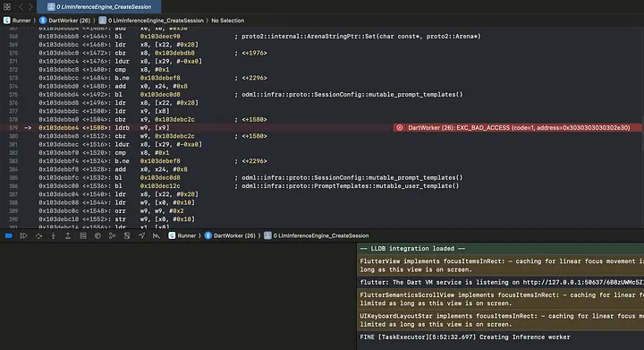The width and height of the screenshot is (644, 350).
Task: Choose LlmInferenceEngine_CreateSession in the debug bar
Action: (x=317, y=235)
